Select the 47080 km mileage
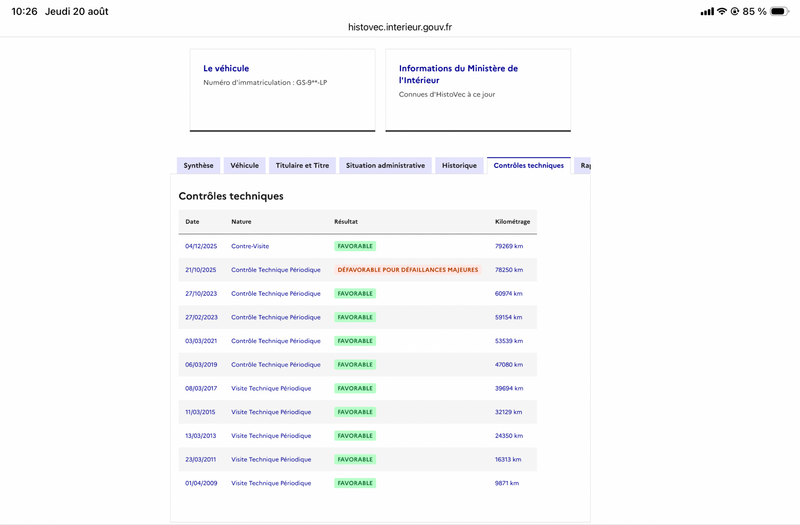Screen dimensions: 800x525 [x=509, y=364]
